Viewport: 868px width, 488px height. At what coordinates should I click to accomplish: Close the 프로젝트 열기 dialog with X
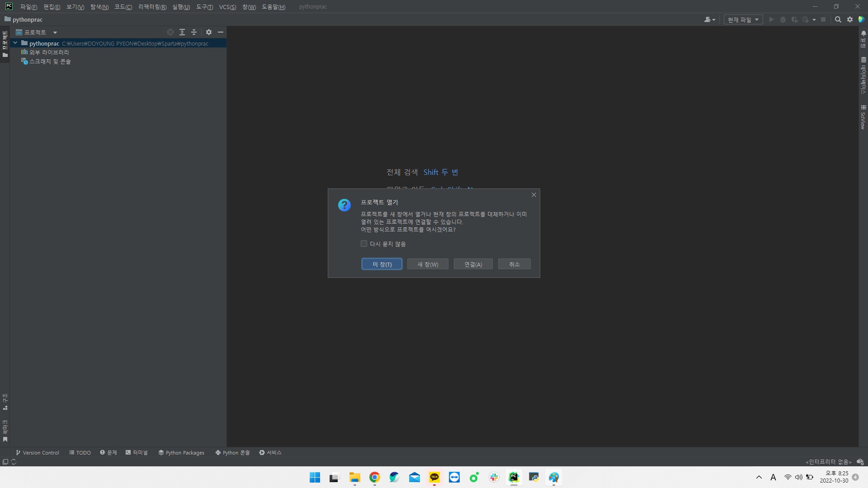coord(534,195)
